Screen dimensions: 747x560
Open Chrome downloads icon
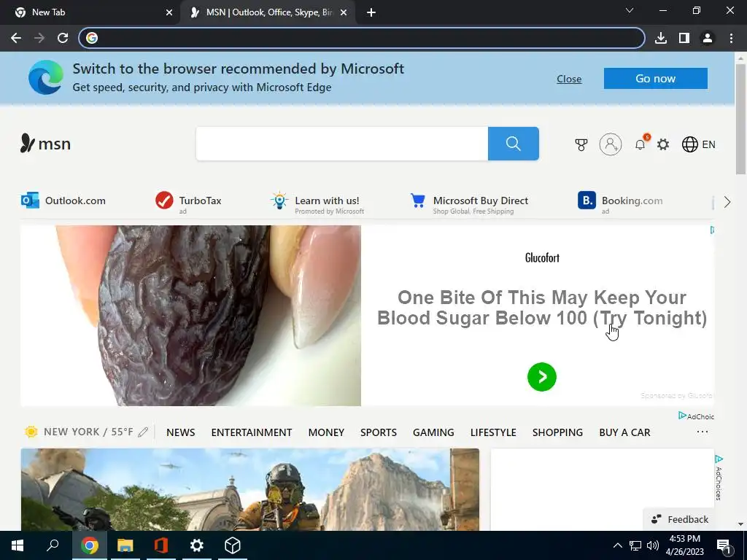tap(661, 38)
